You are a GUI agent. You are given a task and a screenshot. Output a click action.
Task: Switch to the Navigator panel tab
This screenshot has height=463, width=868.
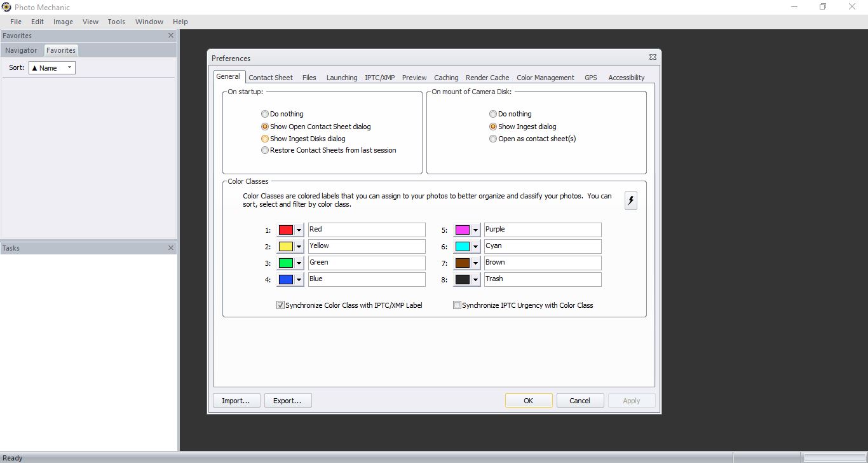coord(21,50)
